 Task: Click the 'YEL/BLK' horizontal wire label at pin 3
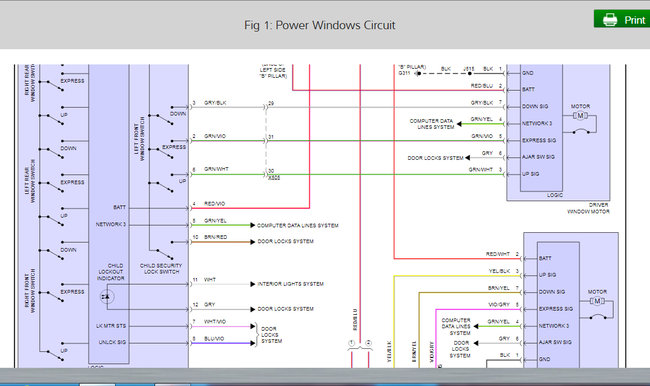[499, 271]
